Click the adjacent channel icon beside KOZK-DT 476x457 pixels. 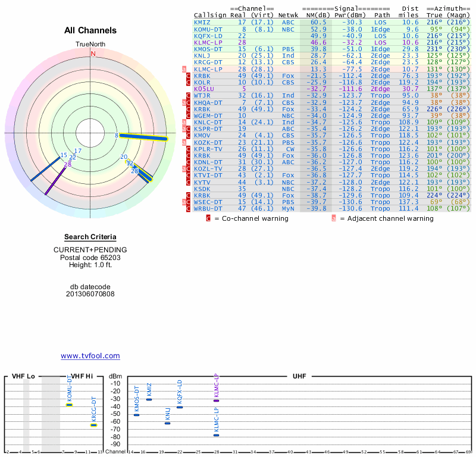pyautogui.click(x=184, y=142)
